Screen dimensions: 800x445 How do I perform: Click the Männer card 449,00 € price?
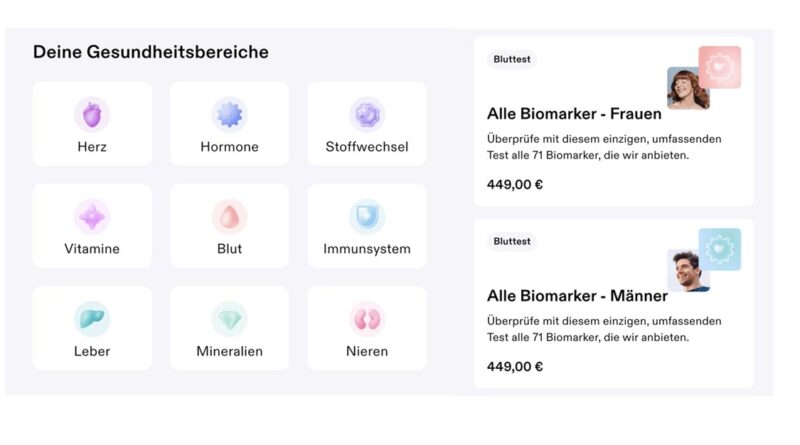(x=515, y=366)
